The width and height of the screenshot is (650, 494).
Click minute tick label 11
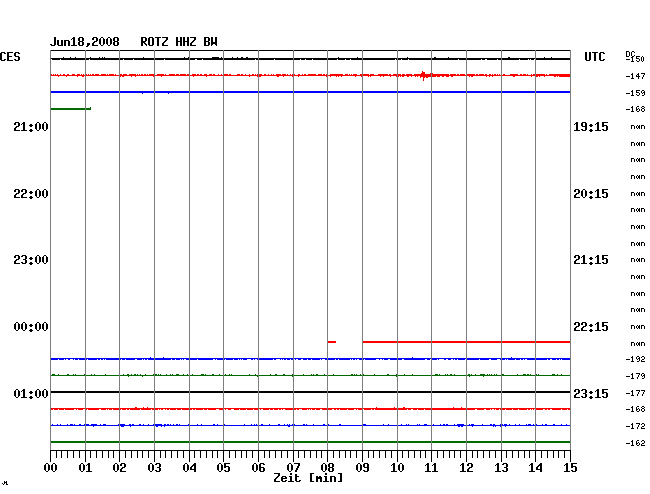(431, 468)
